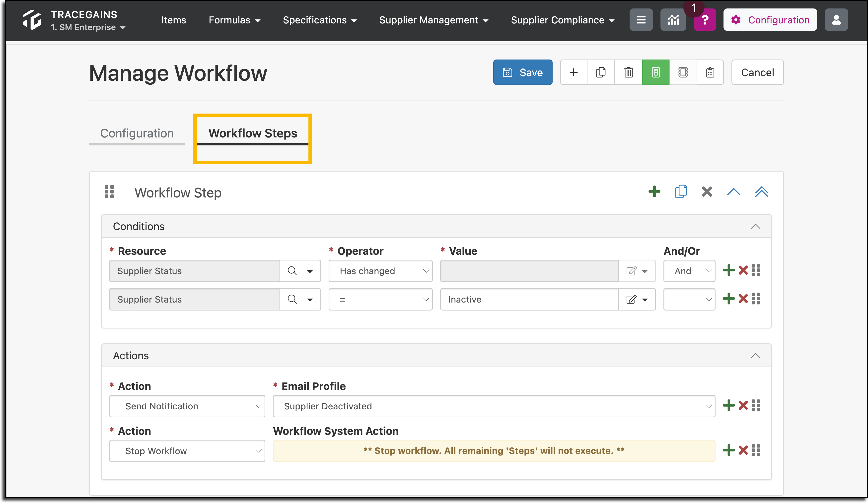This screenshot has width=868, height=503.
Task: Click the TraceGains logo icon
Action: 32,20
